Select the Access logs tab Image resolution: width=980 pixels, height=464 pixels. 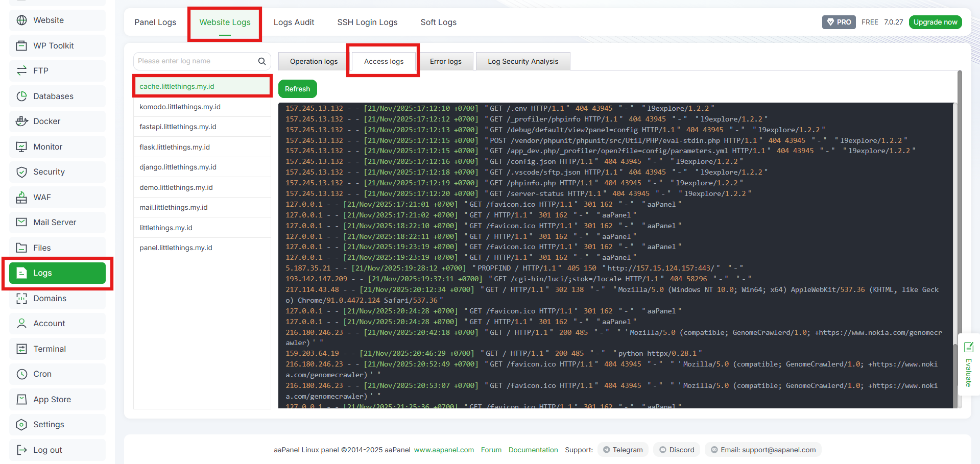(384, 61)
